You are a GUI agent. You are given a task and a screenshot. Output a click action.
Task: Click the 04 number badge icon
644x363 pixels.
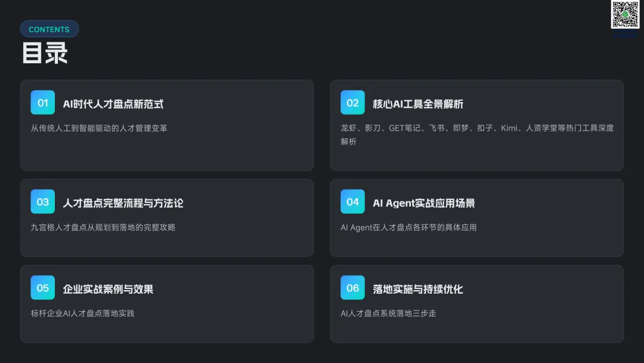click(x=352, y=202)
